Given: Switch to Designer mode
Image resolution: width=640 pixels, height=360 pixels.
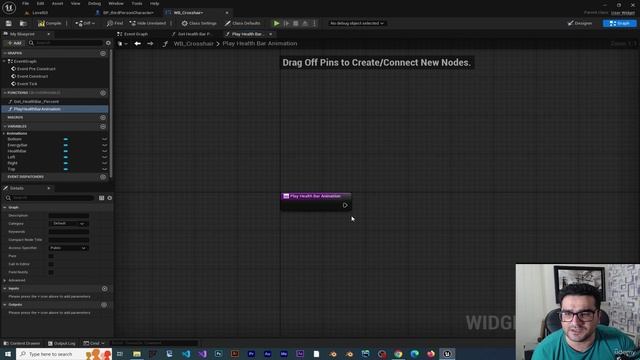Looking at the screenshot, I should [x=580, y=23].
